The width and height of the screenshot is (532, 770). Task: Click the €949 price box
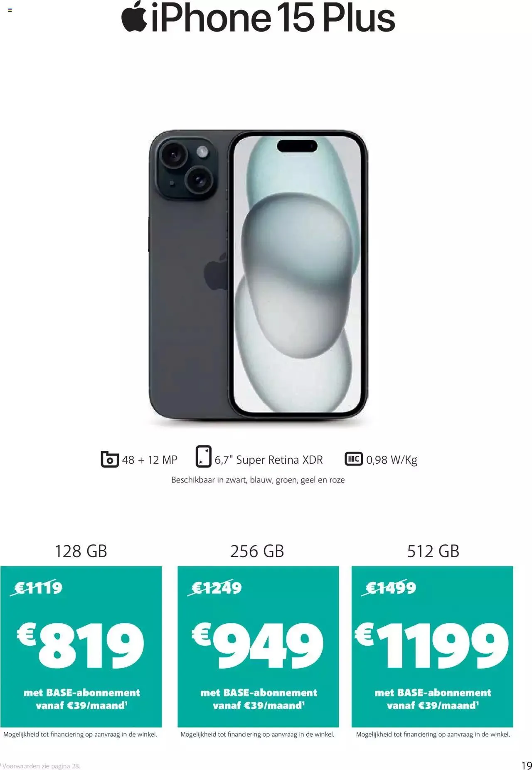(258, 646)
